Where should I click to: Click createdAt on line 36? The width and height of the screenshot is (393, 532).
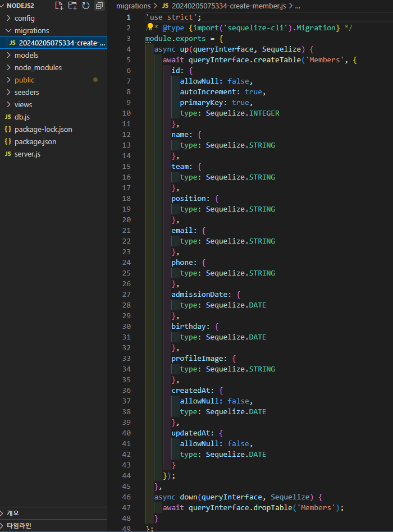tap(191, 390)
